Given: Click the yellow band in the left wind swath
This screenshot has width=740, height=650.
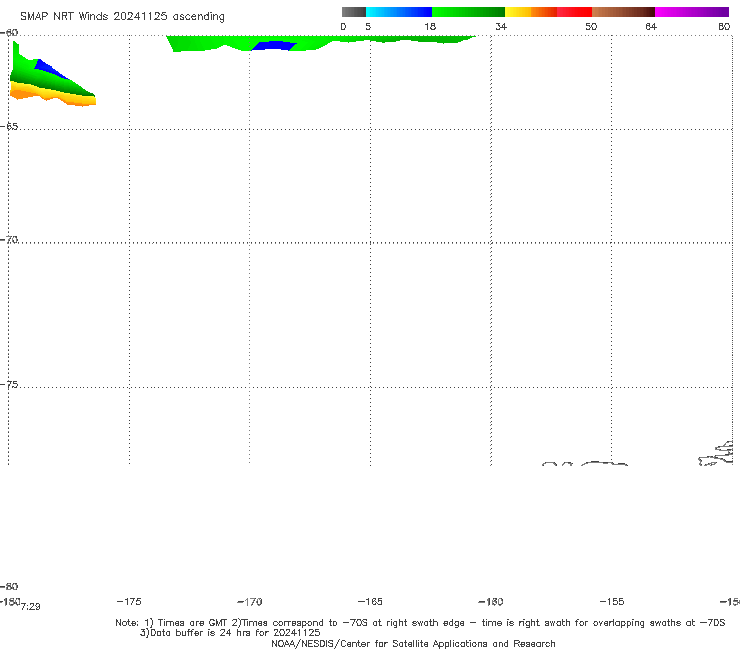Looking at the screenshot, I should click(x=52, y=92).
